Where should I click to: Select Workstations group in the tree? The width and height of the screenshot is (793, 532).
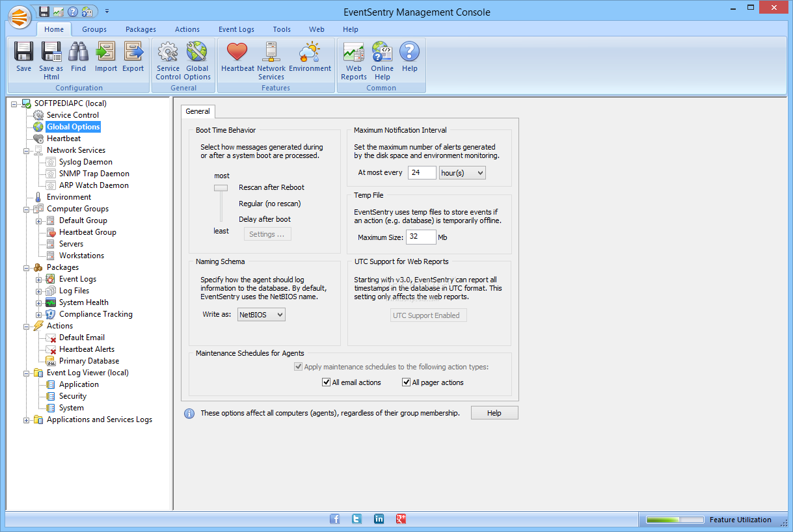81,256
